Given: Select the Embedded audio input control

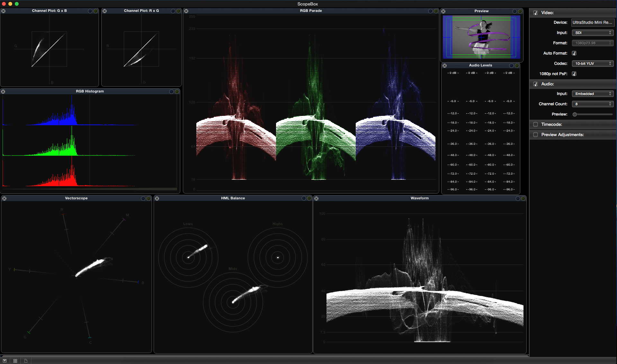Looking at the screenshot, I should tap(592, 93).
